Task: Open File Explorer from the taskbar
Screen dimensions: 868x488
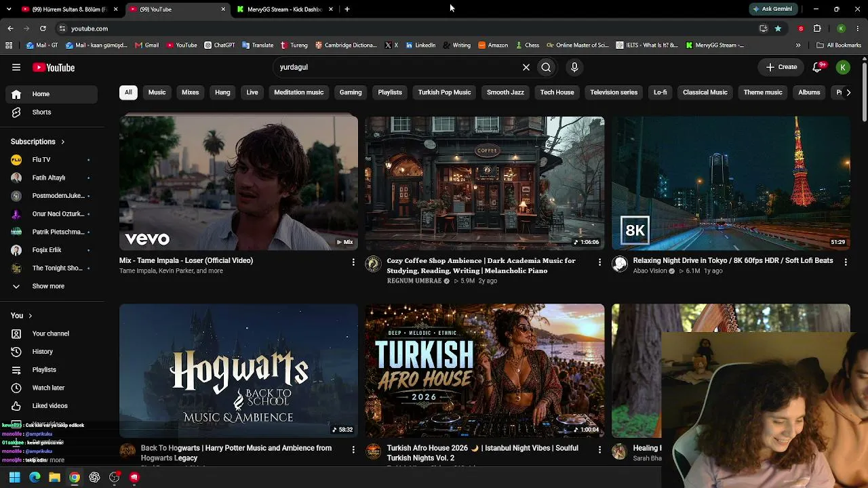Action: 54,477
